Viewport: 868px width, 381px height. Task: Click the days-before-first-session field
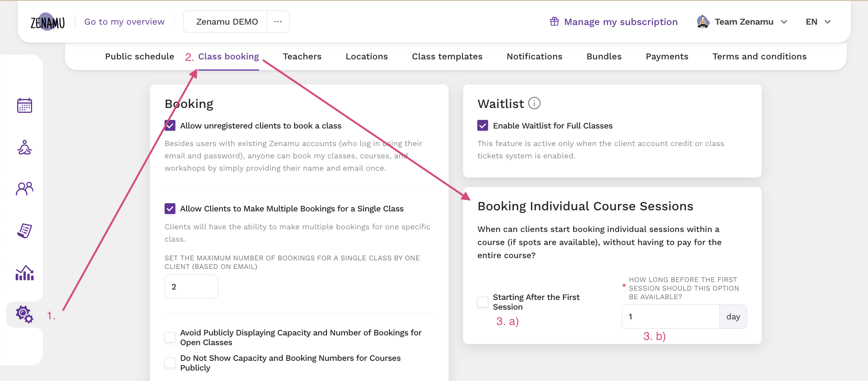[x=671, y=317]
